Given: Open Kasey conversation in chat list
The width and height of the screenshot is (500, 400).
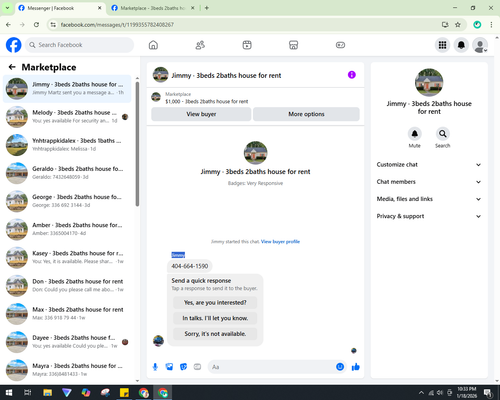Looking at the screenshot, I should tap(67, 257).
